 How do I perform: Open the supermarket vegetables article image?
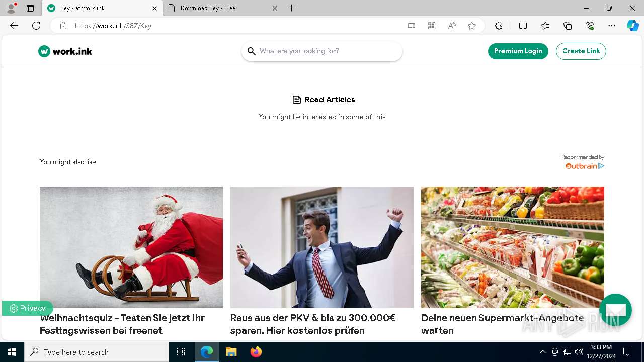point(513,247)
